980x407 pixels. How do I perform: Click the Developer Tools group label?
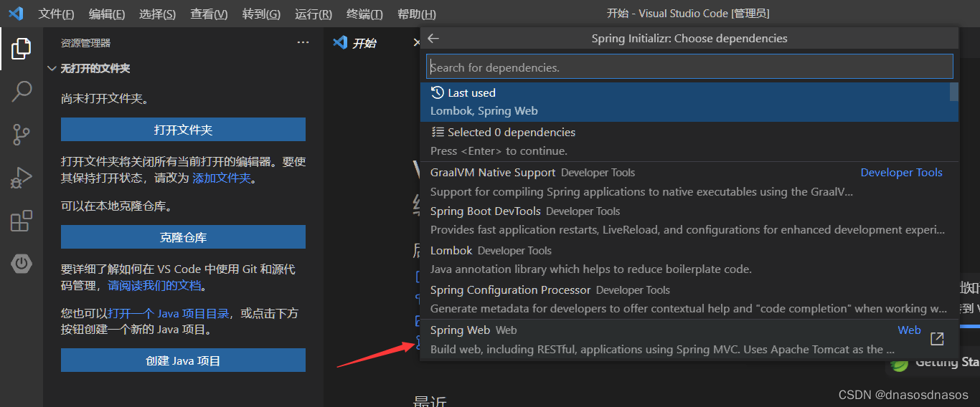coord(901,172)
